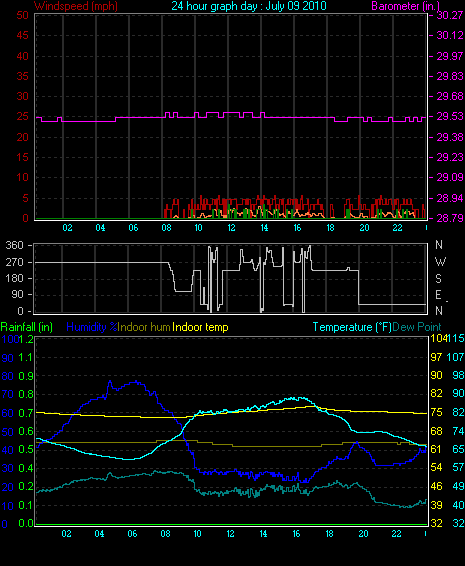465x566 pixels.
Task: Click the yellow 68 indoor temp value
Action: pyautogui.click(x=436, y=431)
